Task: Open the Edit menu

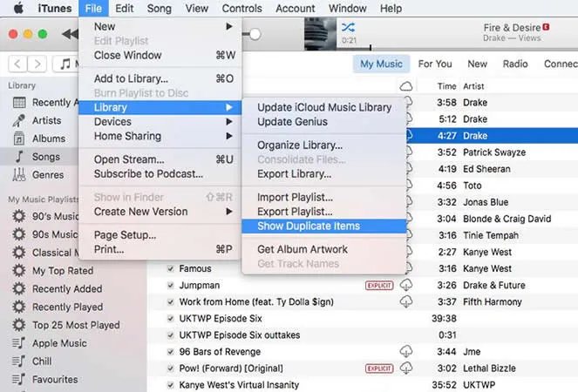Action: [124, 8]
